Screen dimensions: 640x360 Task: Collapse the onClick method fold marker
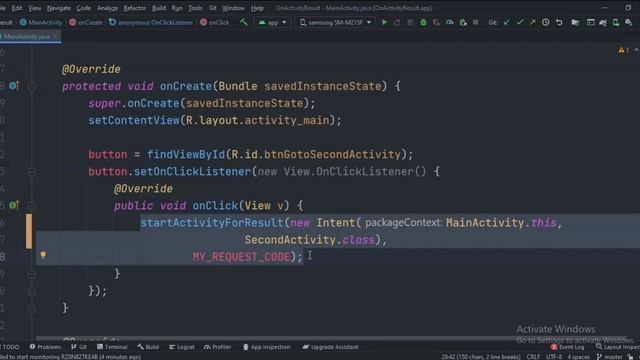point(32,206)
